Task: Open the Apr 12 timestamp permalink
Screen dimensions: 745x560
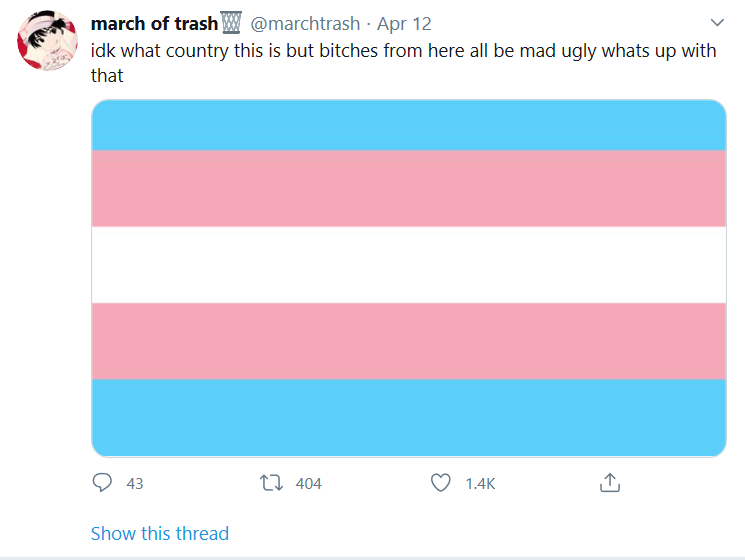Action: coord(404,24)
